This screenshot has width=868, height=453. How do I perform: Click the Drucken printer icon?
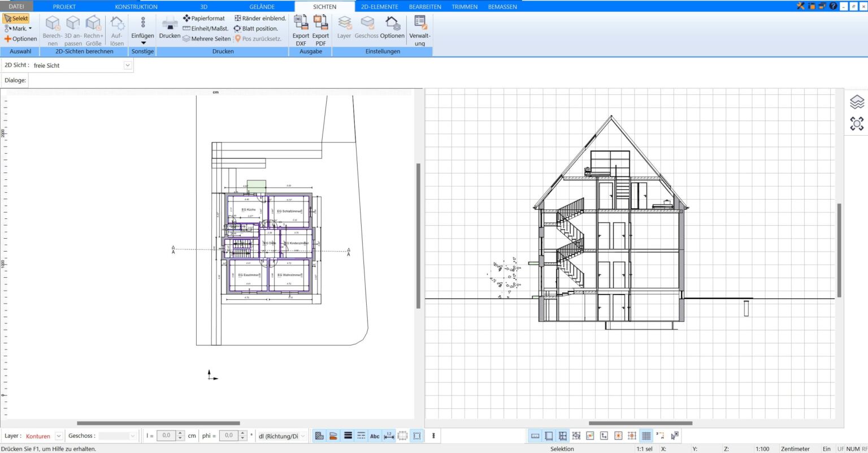[x=170, y=25]
